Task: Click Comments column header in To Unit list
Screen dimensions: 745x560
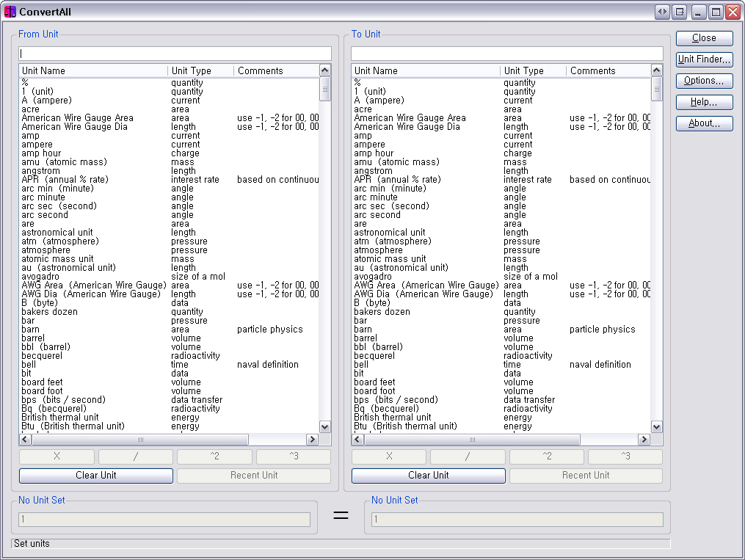Action: (608, 70)
